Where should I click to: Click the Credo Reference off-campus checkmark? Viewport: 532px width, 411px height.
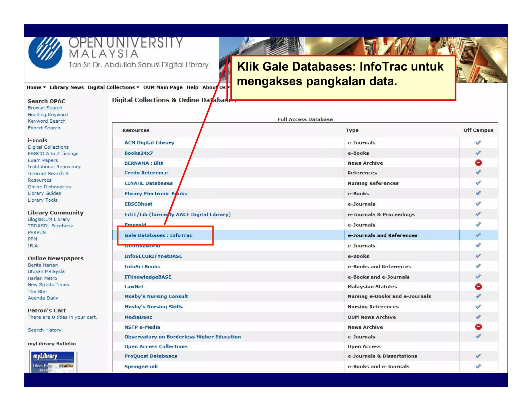(x=478, y=172)
